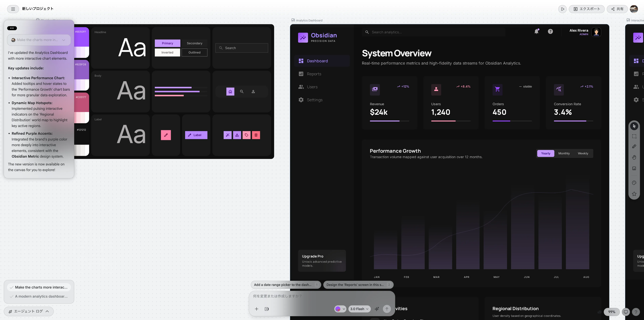Activate the hand pan tool

tap(634, 157)
